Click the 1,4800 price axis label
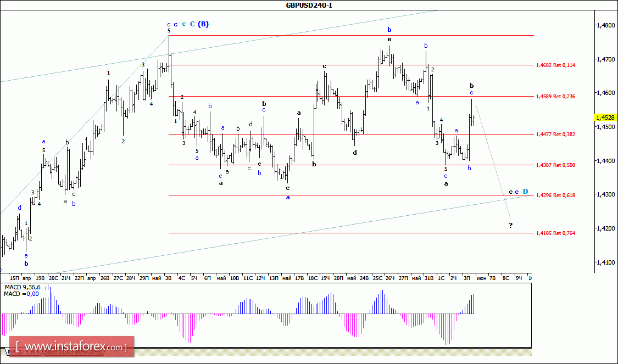 coord(605,25)
